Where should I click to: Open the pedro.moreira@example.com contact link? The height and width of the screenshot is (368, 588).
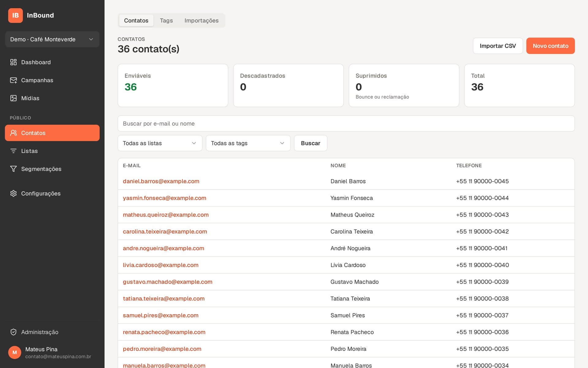tap(162, 349)
